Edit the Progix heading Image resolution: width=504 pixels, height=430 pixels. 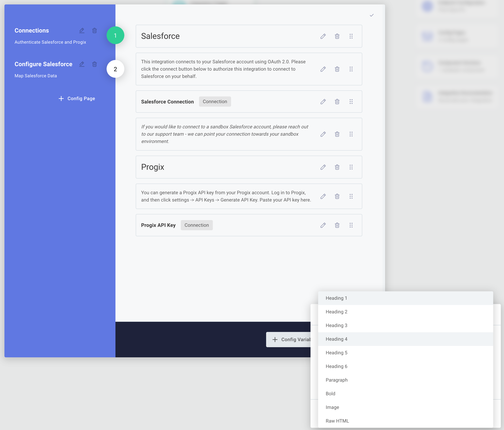coord(323,167)
